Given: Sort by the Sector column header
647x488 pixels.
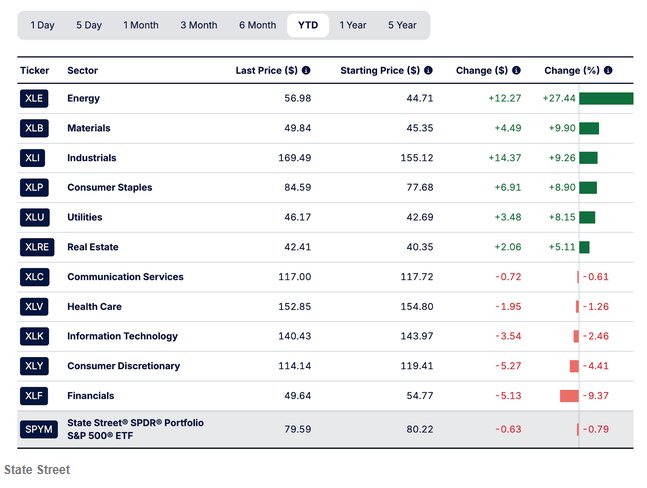Looking at the screenshot, I should 82,71.
